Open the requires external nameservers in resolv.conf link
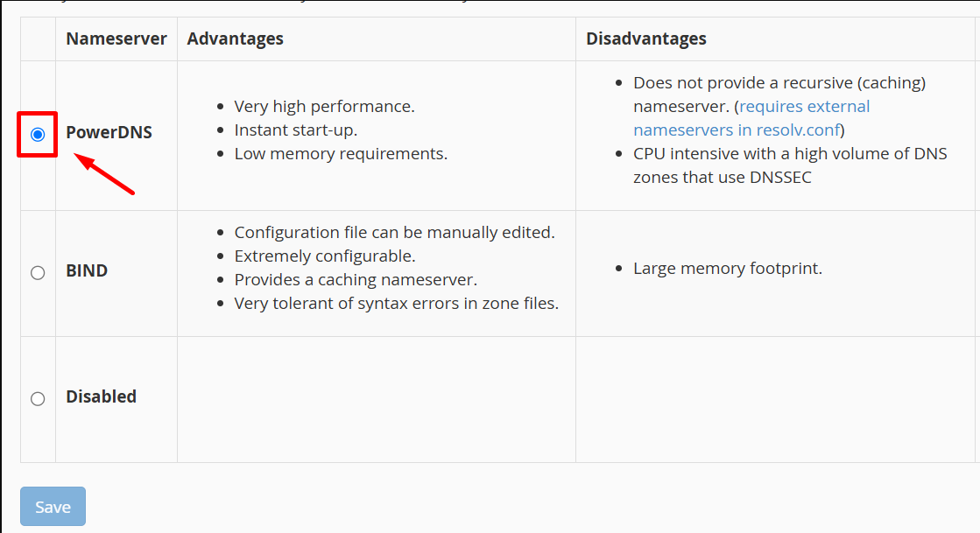 [751, 118]
